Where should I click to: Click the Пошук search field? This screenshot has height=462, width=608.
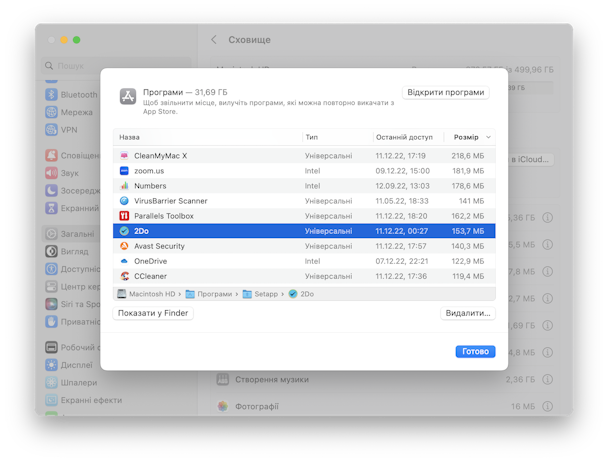tap(116, 66)
